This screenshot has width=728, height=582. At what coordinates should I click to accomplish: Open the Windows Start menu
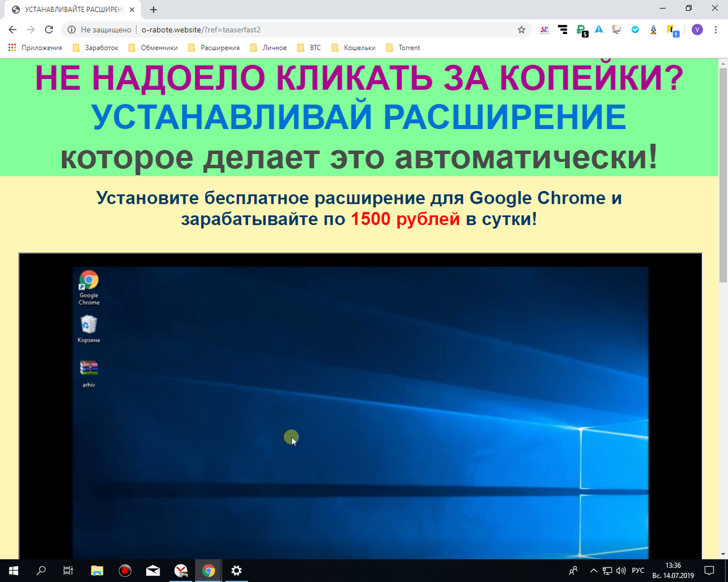(13, 570)
